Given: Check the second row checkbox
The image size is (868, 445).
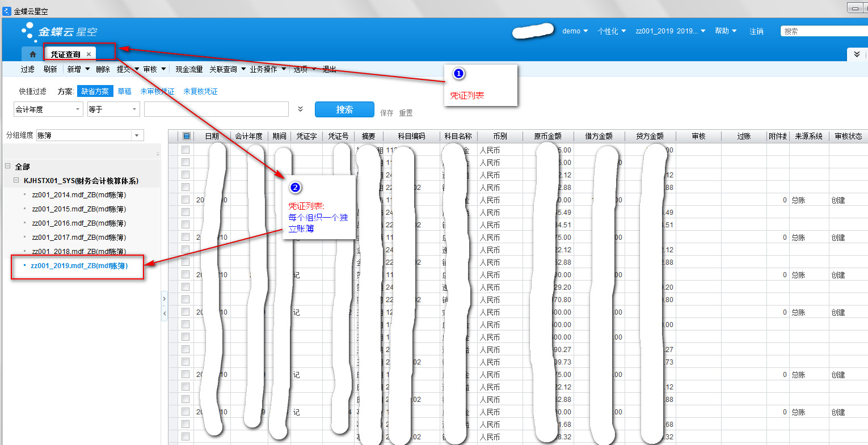Looking at the screenshot, I should (186, 163).
